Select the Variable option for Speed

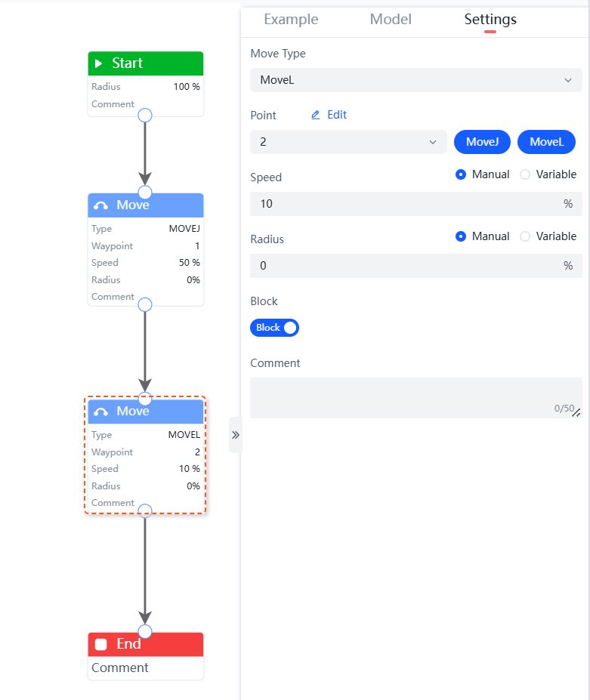[x=526, y=174]
